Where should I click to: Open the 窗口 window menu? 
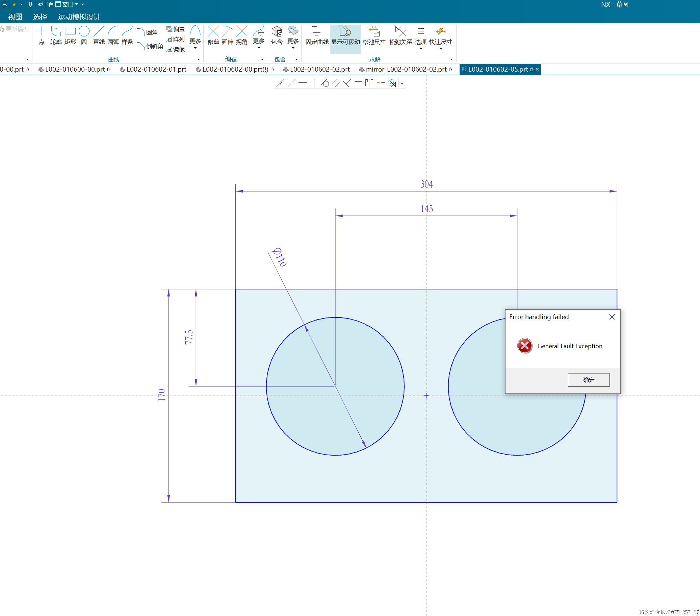pos(67,4)
